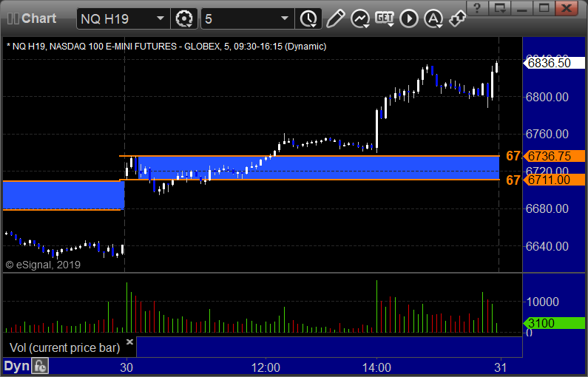The image size is (588, 377).
Task: Open the window options dropdown icon
Action: pyautogui.click(x=500, y=8)
